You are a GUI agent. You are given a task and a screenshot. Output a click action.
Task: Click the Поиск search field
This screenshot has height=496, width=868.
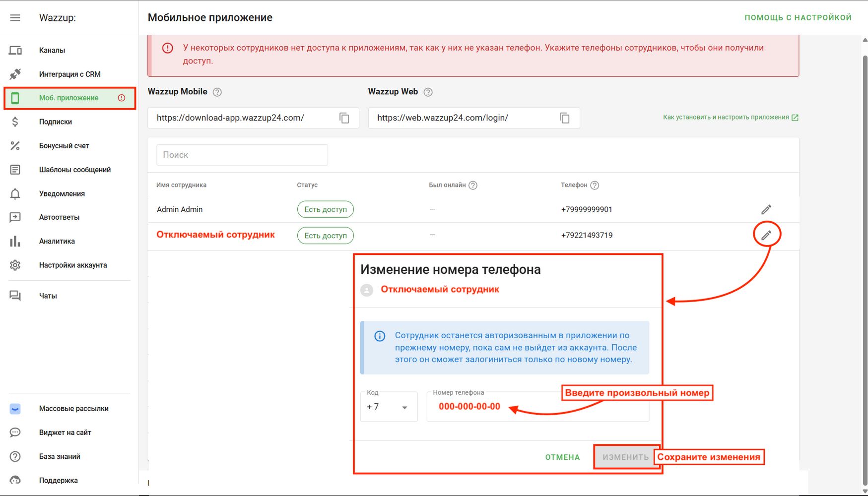(242, 155)
